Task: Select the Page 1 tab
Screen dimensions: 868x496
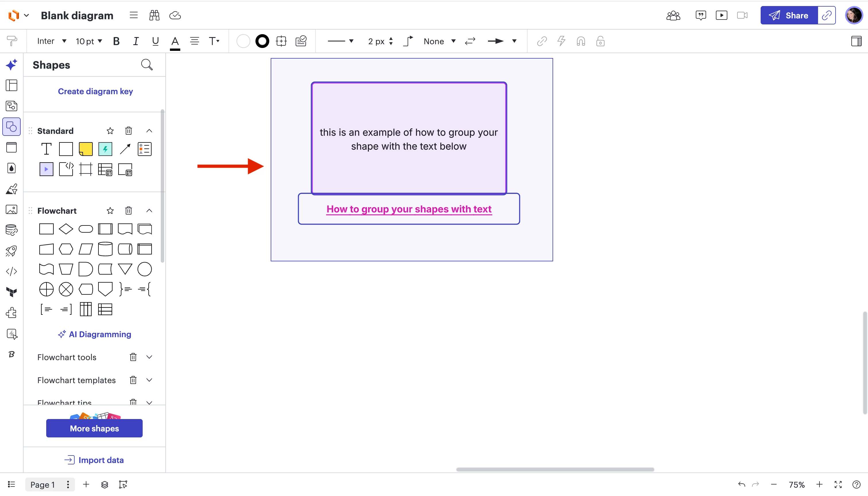Action: (x=42, y=485)
